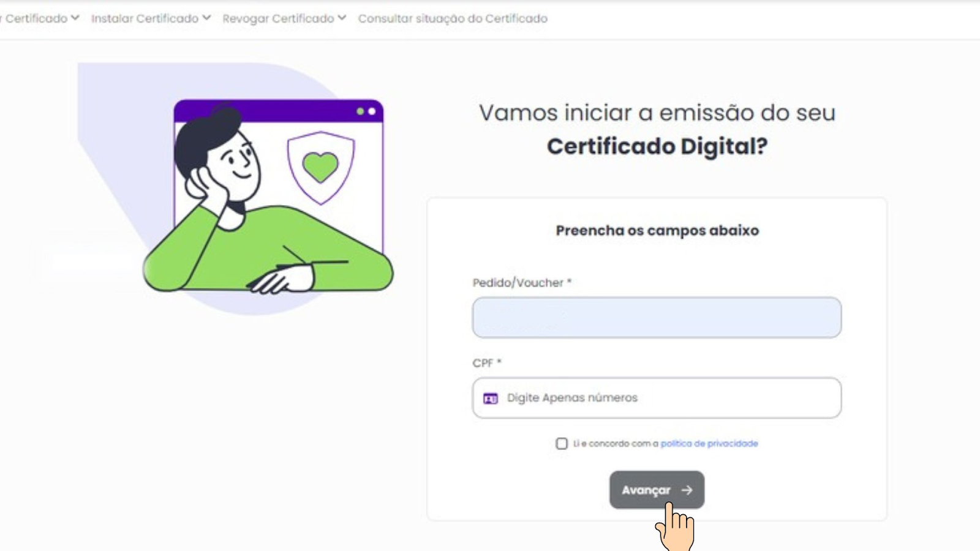Click the green heart shield illustration
The image size is (980, 551).
click(321, 167)
